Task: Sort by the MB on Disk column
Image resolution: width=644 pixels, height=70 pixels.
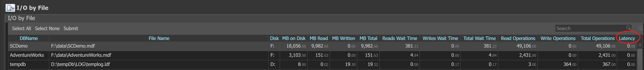Action: [294, 38]
